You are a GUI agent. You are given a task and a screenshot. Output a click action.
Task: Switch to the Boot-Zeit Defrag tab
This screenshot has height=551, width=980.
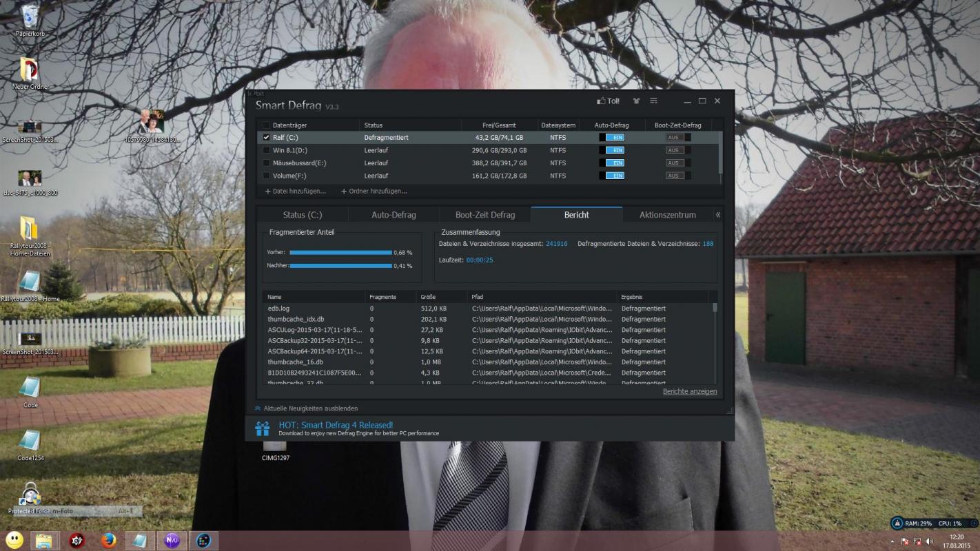(485, 215)
